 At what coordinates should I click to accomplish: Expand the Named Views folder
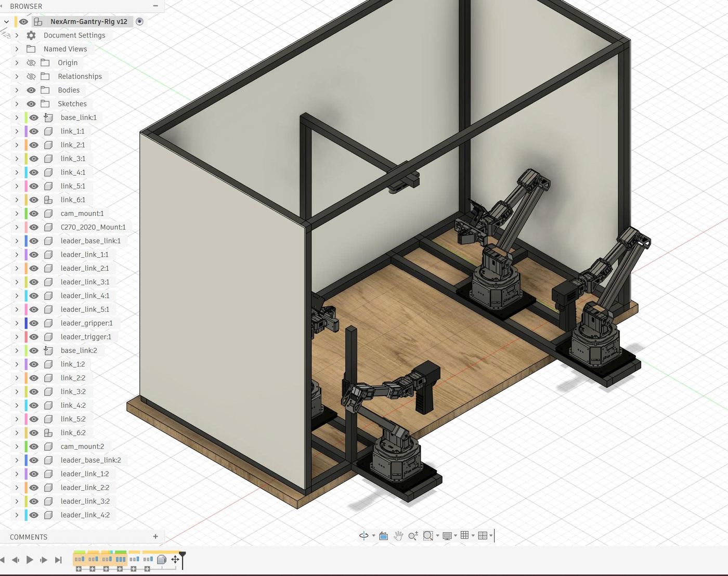17,49
